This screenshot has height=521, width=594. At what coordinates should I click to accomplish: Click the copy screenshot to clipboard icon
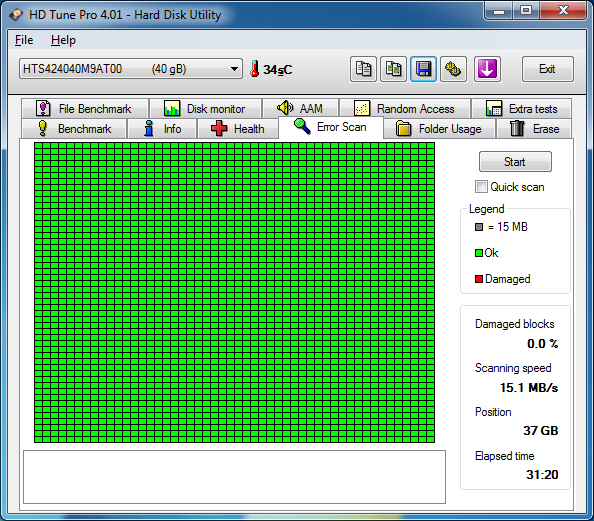coord(393,69)
